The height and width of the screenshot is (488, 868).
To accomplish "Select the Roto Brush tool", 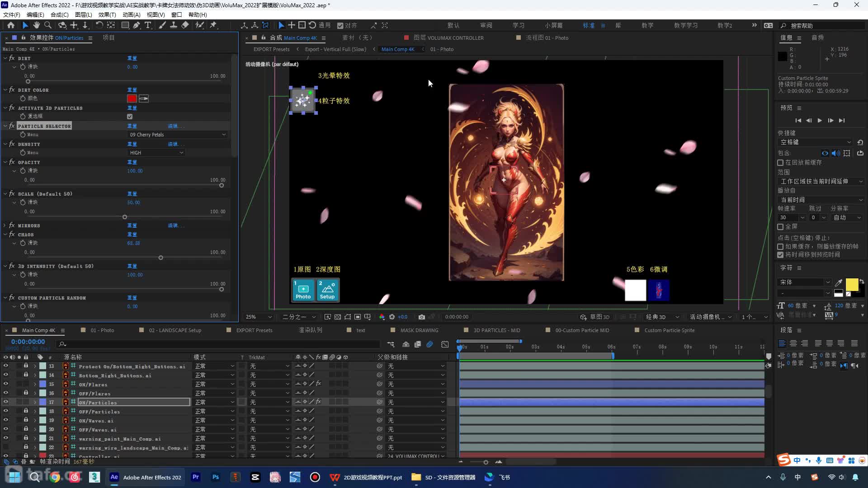I will tap(199, 25).
